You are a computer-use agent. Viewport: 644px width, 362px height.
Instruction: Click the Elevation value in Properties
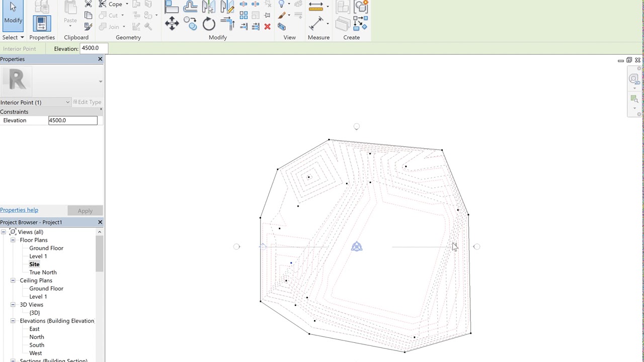point(73,121)
